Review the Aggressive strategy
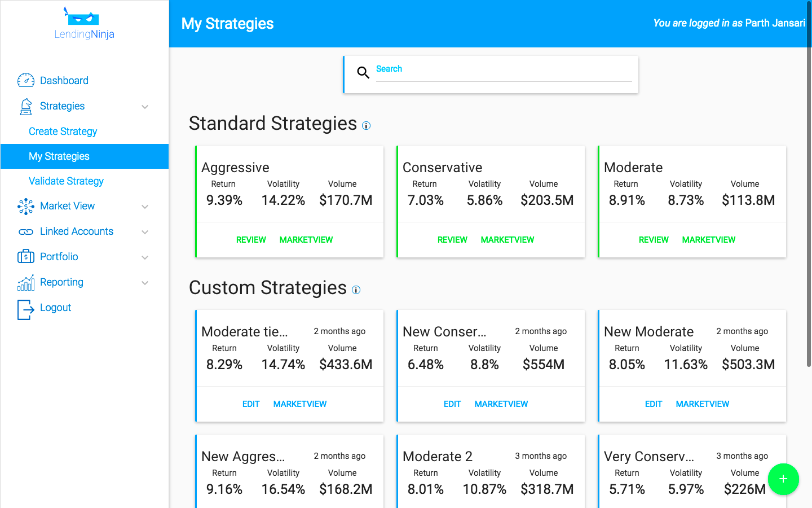The width and height of the screenshot is (812, 508). point(251,240)
